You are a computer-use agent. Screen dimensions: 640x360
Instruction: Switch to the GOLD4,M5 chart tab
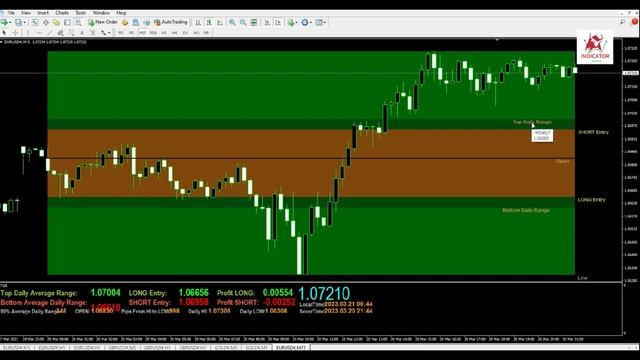[x=226, y=348]
